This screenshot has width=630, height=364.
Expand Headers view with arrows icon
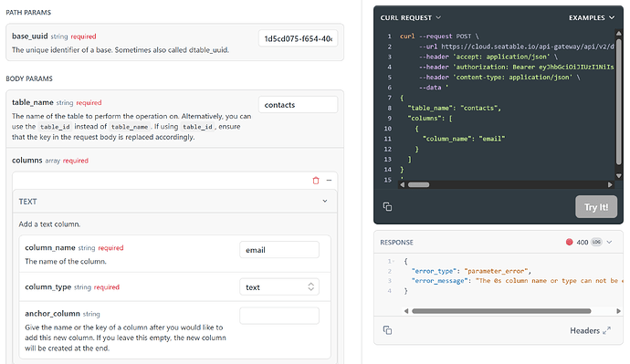click(607, 330)
